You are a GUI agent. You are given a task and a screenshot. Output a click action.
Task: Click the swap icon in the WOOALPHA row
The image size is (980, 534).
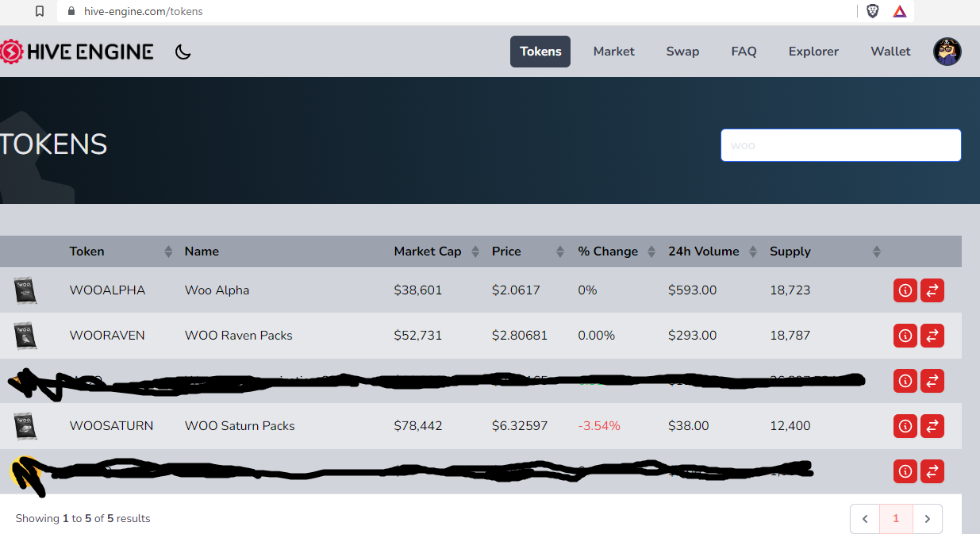932,290
